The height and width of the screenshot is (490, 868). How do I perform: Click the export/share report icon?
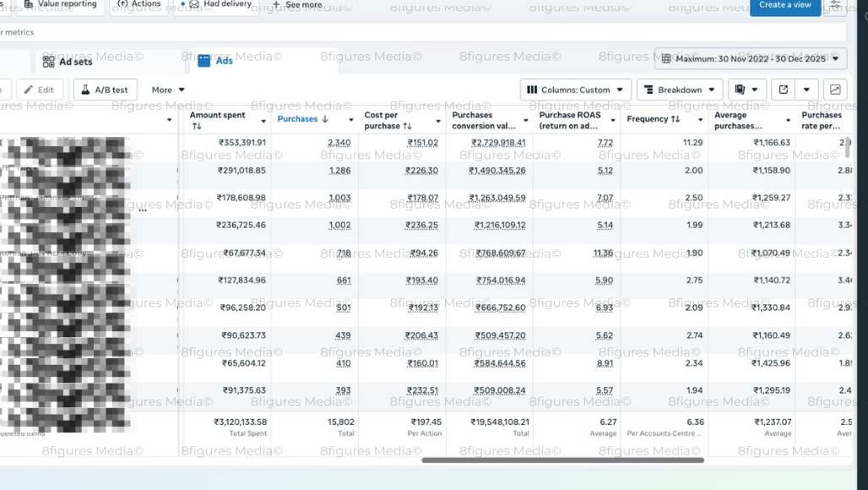783,90
